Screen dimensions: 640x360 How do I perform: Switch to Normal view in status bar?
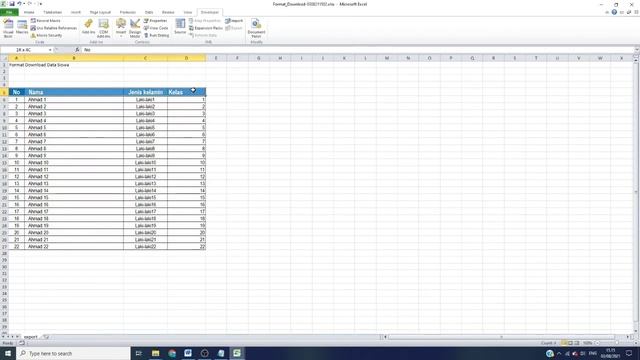pos(564,343)
